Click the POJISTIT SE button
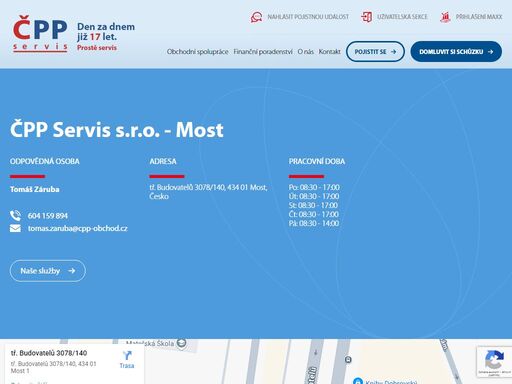512x384 pixels. [375, 52]
